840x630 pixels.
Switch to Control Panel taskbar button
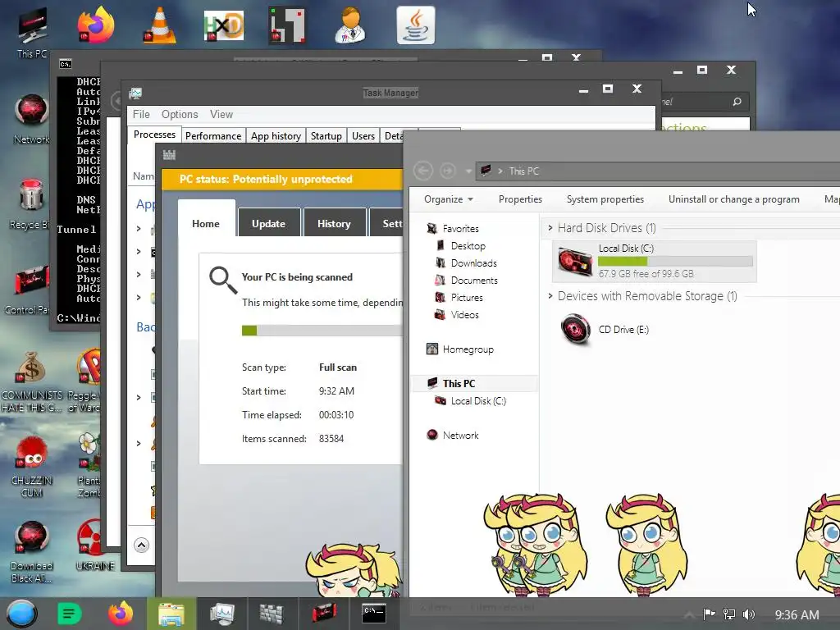(323, 614)
